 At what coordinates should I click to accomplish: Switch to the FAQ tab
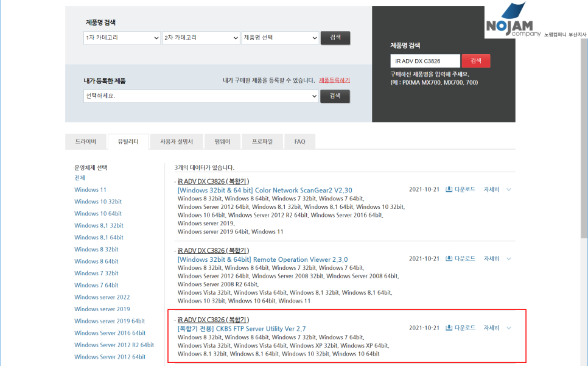pyautogui.click(x=299, y=142)
